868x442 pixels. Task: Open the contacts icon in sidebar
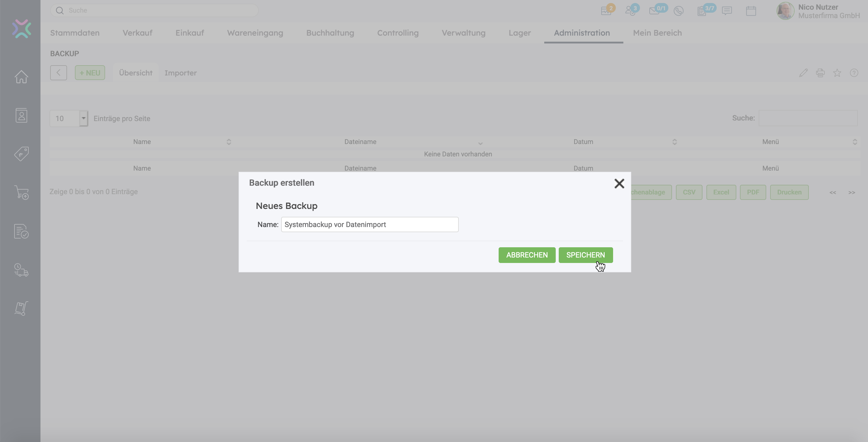coord(21,116)
